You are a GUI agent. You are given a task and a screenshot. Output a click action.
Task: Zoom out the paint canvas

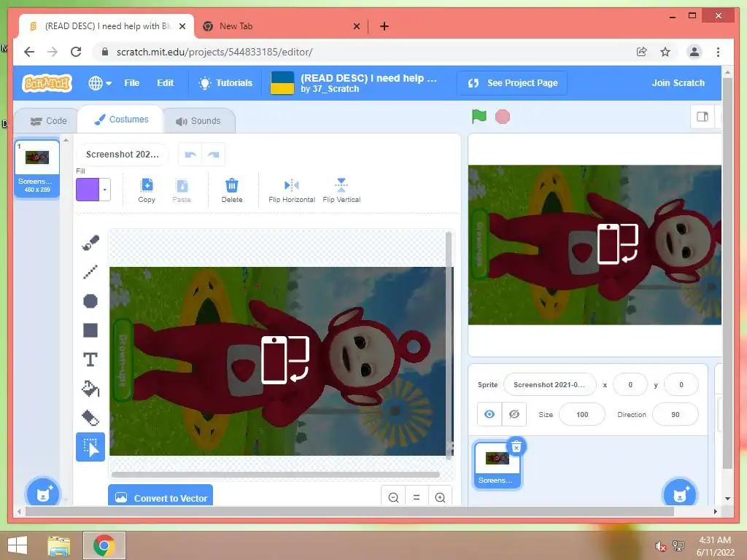[x=393, y=497]
